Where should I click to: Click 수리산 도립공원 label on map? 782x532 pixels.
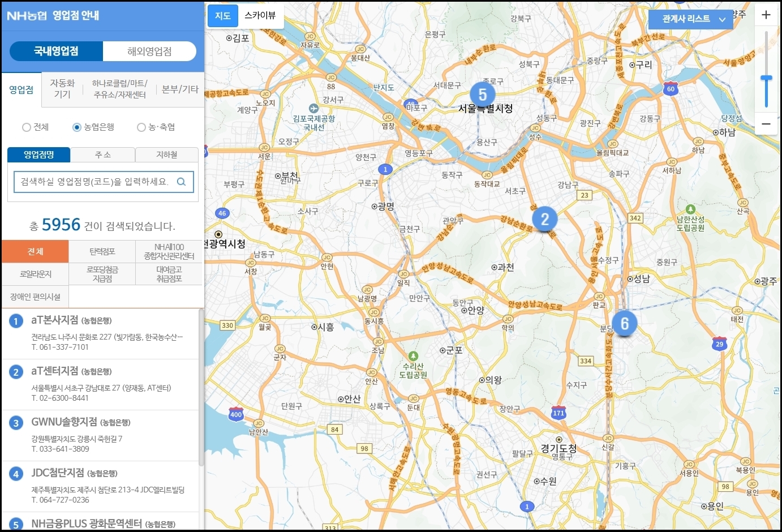pos(413,371)
